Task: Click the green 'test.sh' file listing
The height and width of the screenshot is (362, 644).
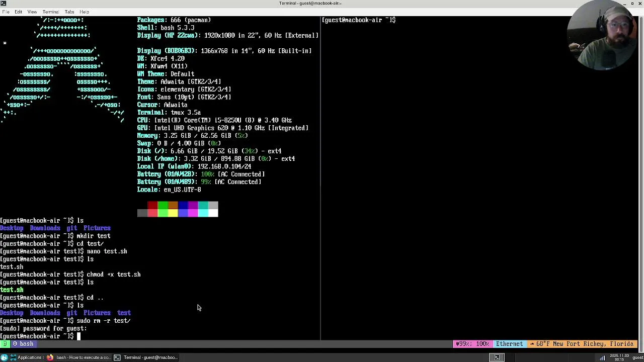Action: pos(12,290)
